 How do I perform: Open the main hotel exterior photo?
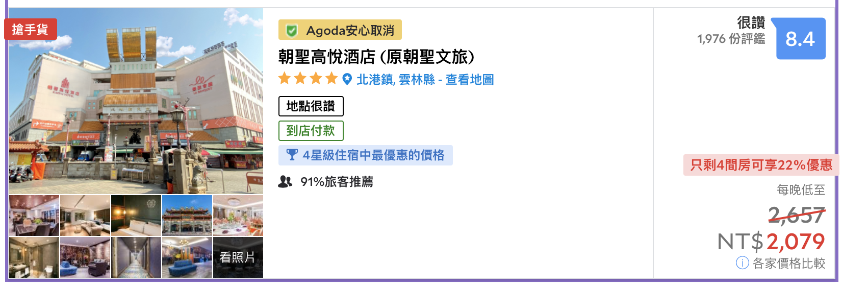point(136,101)
